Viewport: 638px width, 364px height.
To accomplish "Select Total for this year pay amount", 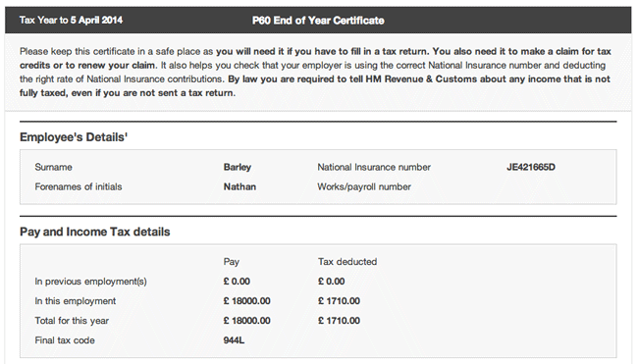I will (246, 321).
